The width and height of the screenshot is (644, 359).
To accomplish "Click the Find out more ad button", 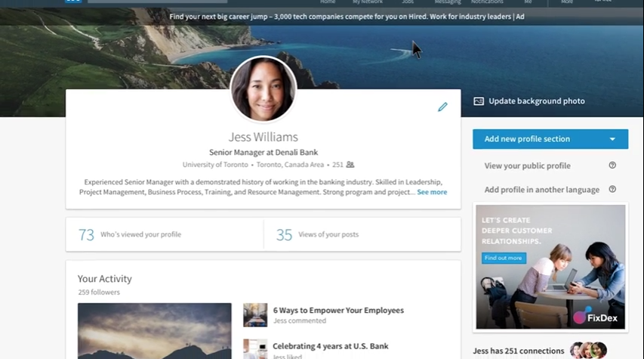I will click(x=504, y=258).
